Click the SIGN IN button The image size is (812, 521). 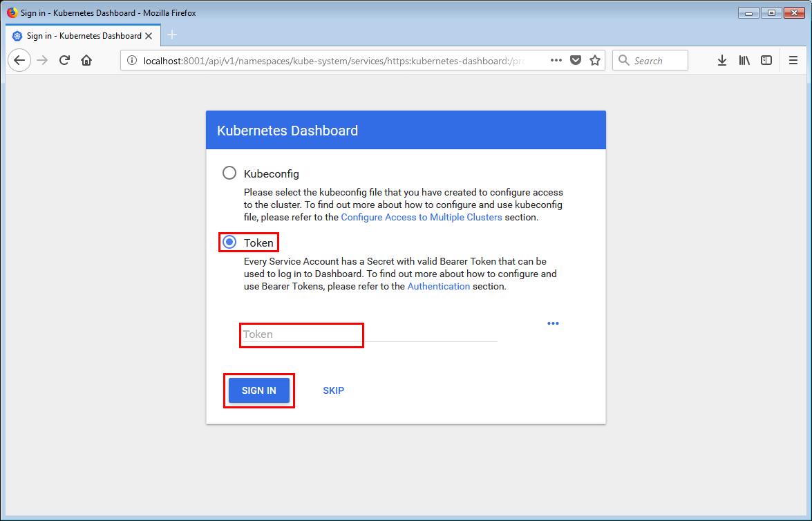[x=259, y=390]
